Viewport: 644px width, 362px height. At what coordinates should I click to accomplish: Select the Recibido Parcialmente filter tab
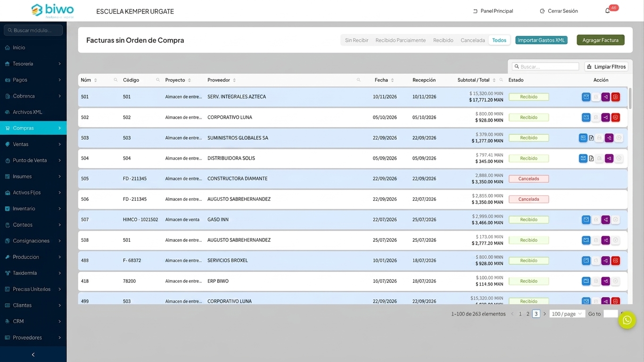[400, 41]
